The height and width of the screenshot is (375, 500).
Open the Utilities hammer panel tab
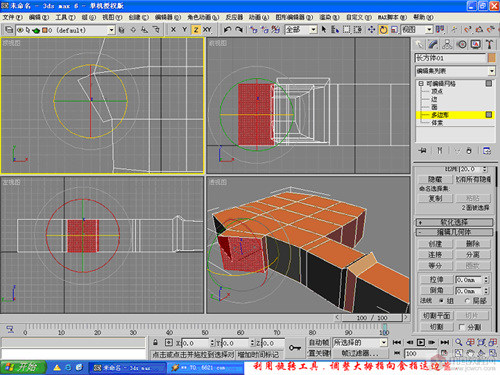(x=489, y=45)
